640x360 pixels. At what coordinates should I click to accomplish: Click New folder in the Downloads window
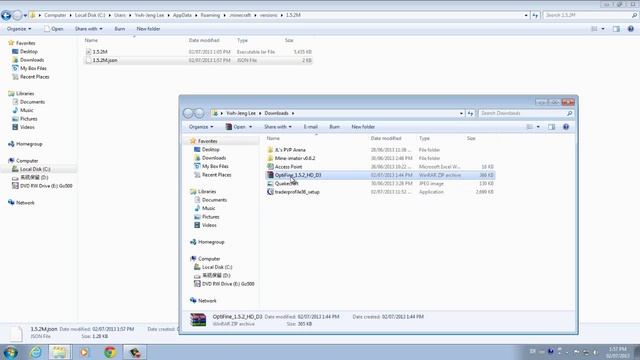click(363, 127)
